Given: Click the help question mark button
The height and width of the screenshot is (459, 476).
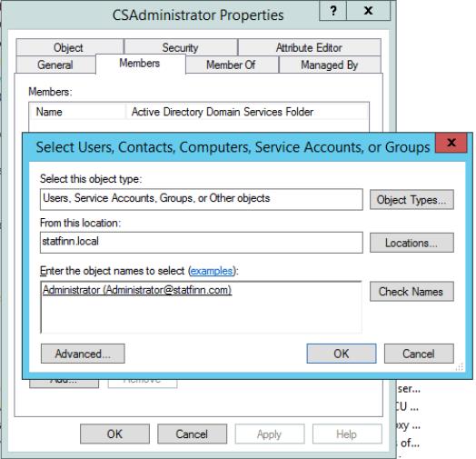Looking at the screenshot, I should (x=333, y=11).
